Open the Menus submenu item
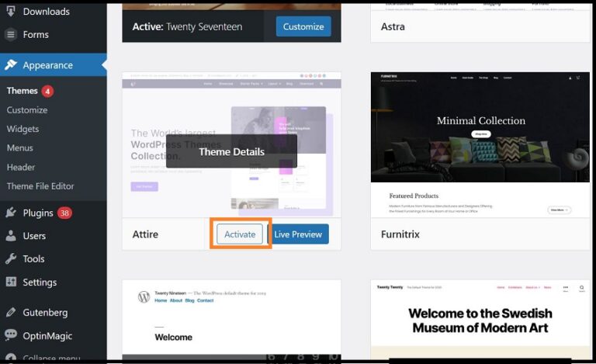596x364 pixels. [19, 148]
